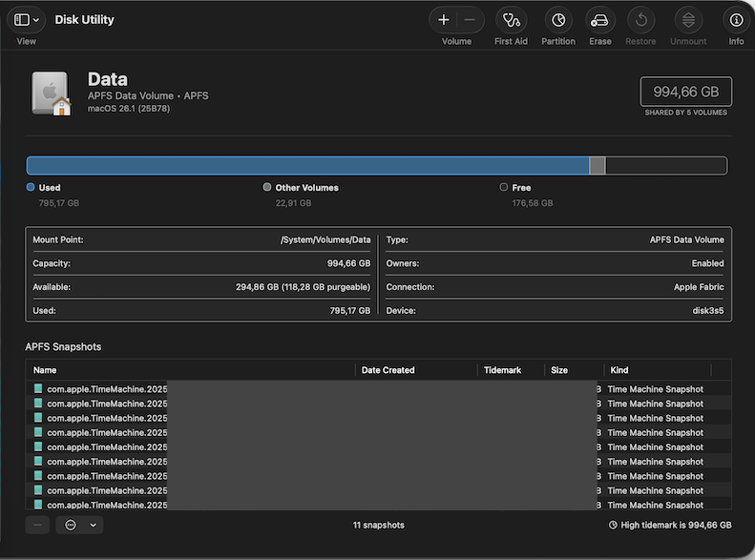Delete snapshot with bottom minus button
This screenshot has width=755, height=560.
point(37,525)
